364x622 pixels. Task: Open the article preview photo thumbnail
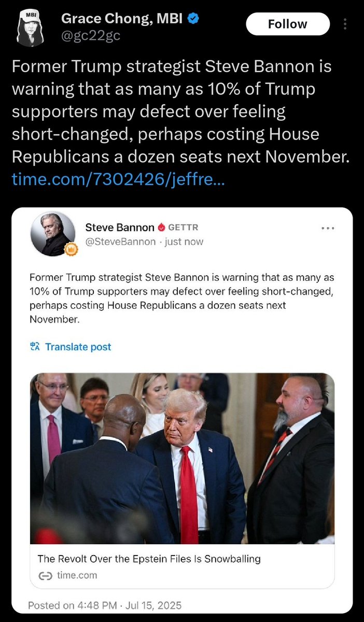pos(182,458)
